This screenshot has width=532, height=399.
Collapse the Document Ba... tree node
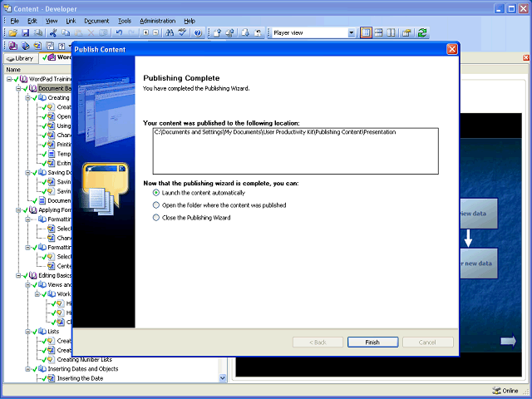(18, 89)
